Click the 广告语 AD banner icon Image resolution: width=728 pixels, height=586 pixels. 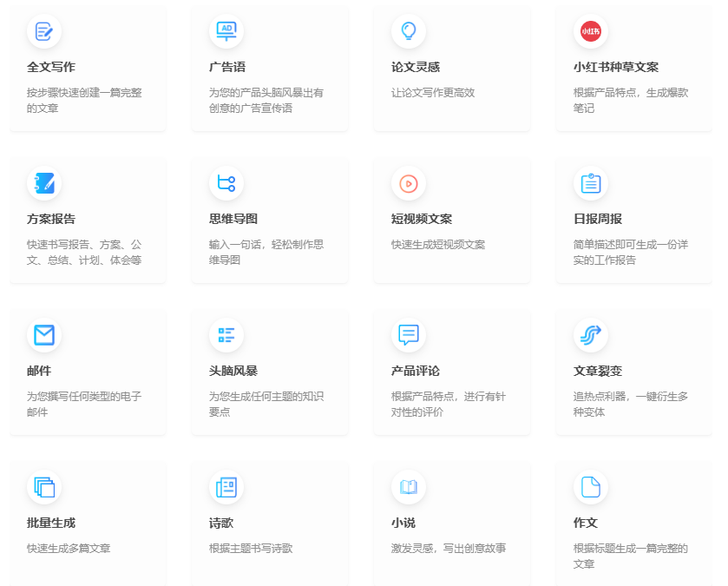(227, 31)
